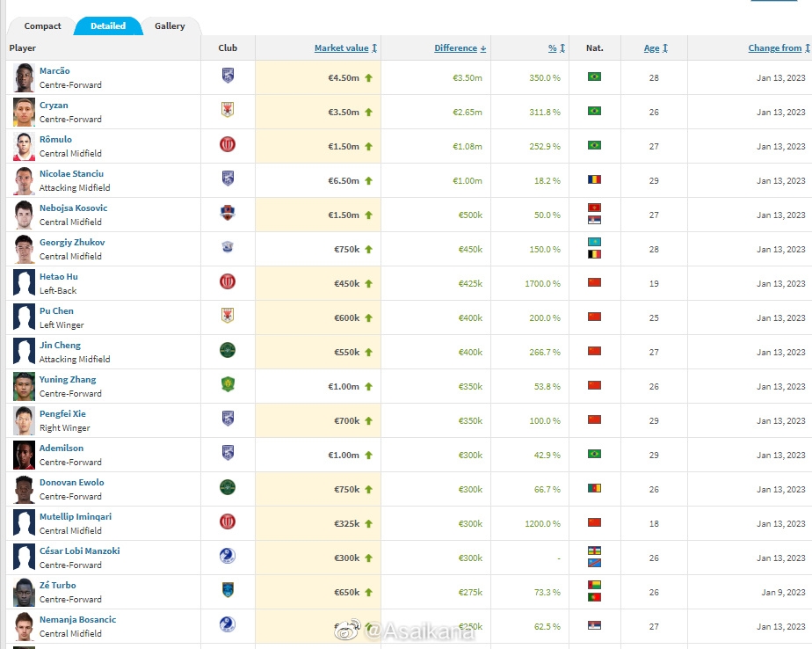Click Marcão's club crest icon
The height and width of the screenshot is (649, 812).
click(x=228, y=76)
